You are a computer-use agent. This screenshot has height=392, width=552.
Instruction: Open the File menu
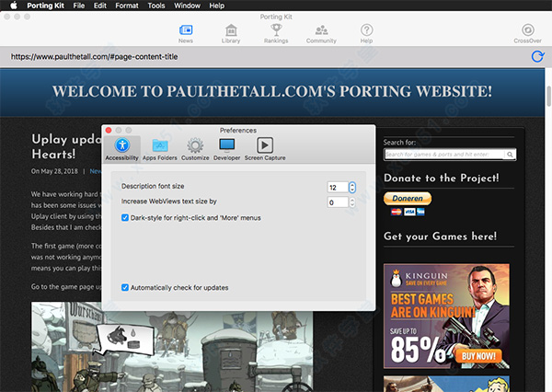[x=79, y=6]
